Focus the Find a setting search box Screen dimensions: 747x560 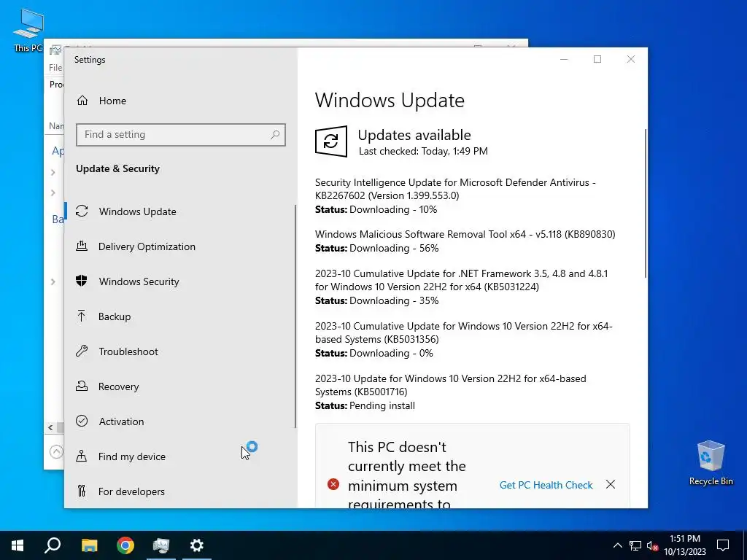(181, 135)
